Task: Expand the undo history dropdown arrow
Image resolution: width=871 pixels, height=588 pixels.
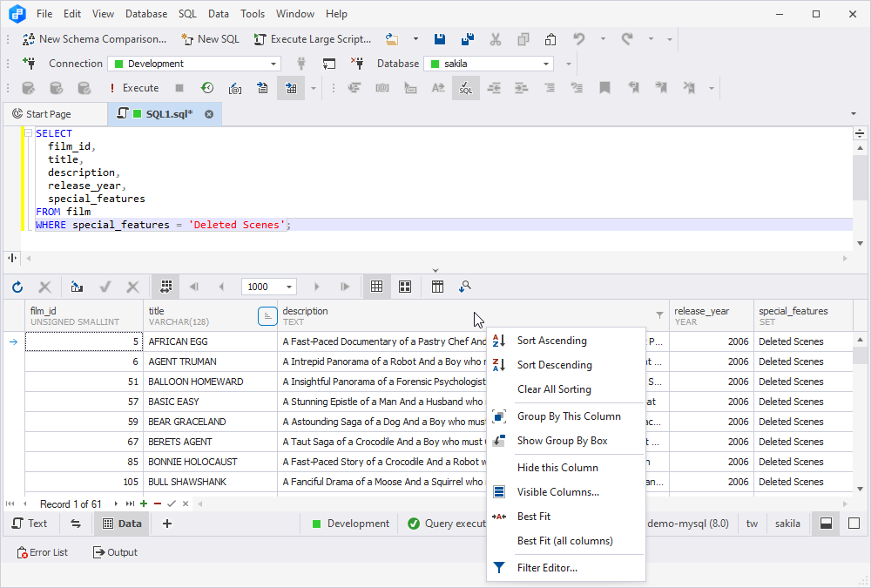Action: tap(603, 39)
